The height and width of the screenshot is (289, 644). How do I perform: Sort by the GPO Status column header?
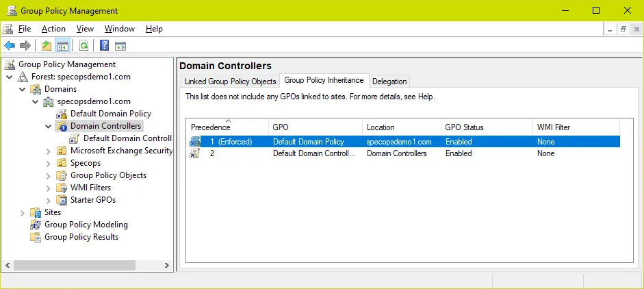tap(487, 127)
